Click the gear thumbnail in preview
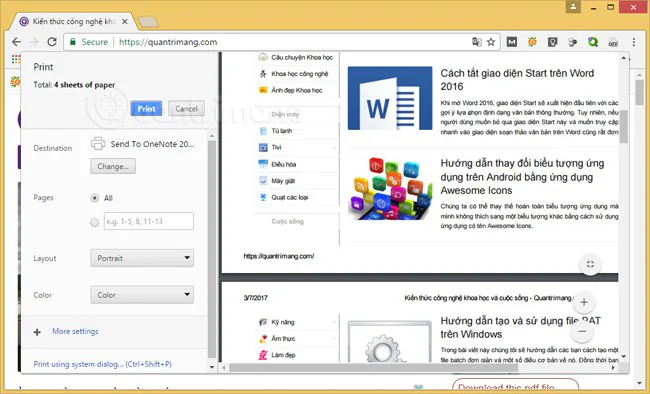This screenshot has height=394, width=650. pos(390,341)
